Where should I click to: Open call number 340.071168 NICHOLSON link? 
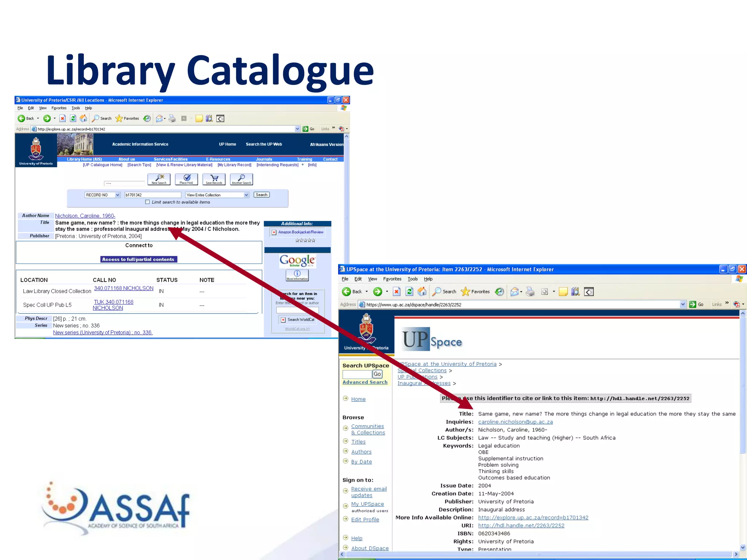[x=124, y=288]
